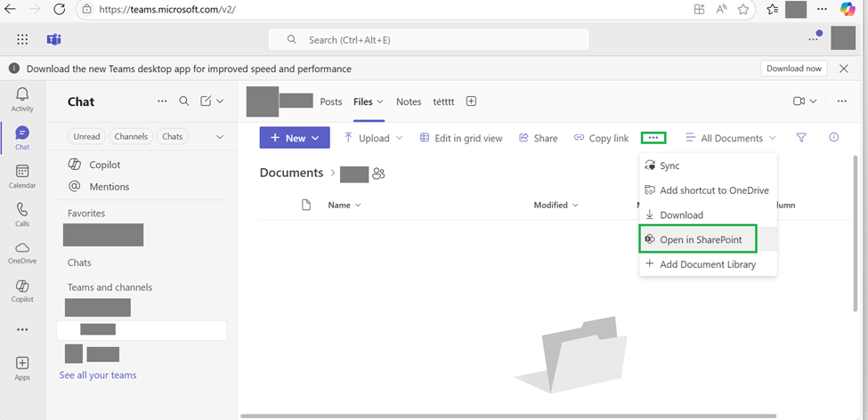Screen dimensions: 868x420
Task: Select Download from the menu
Action: 708,214
